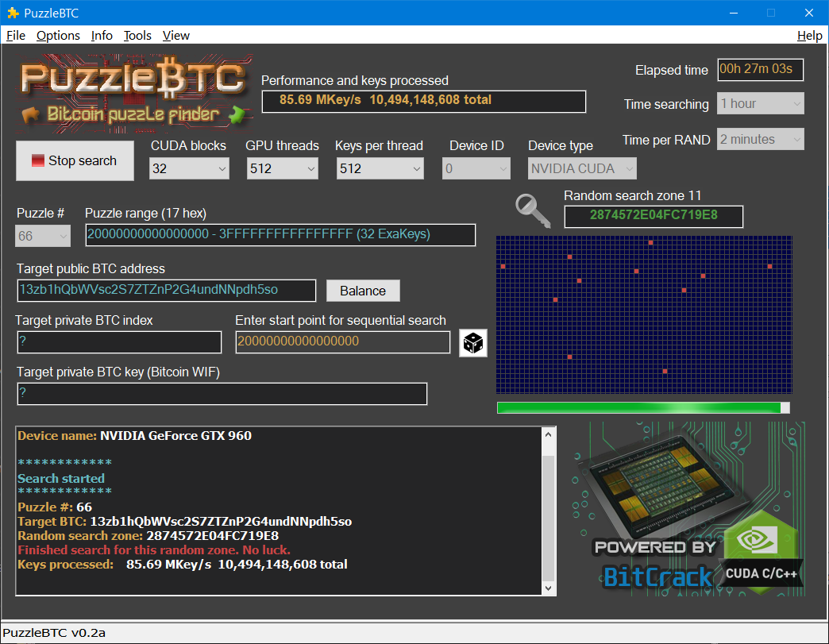This screenshot has height=644, width=829.
Task: Click the Target public BTC address field
Action: tap(167, 291)
